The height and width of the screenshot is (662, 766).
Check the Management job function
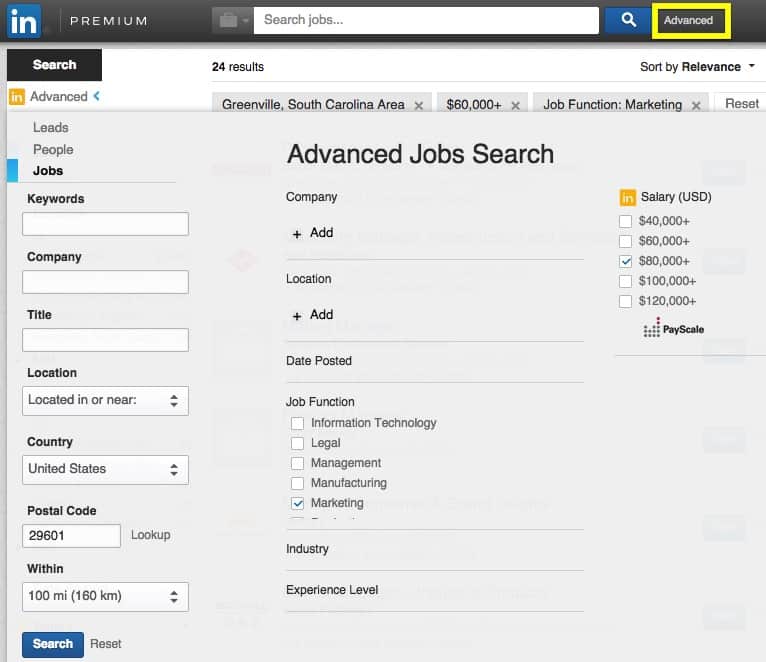[297, 463]
